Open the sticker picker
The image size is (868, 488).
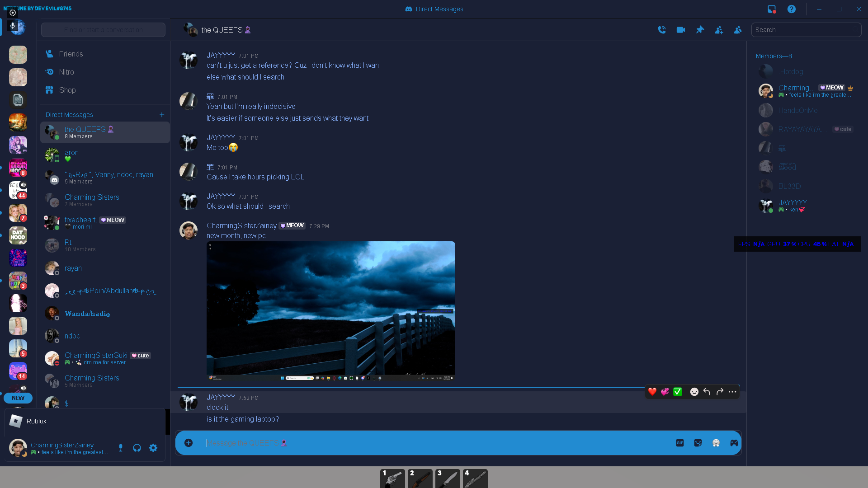(698, 443)
